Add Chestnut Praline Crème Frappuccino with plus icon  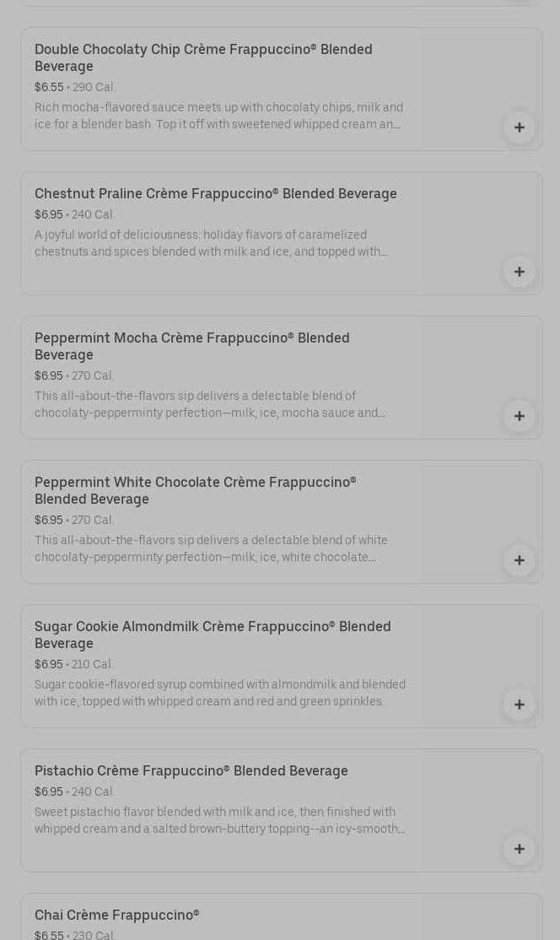click(x=519, y=272)
